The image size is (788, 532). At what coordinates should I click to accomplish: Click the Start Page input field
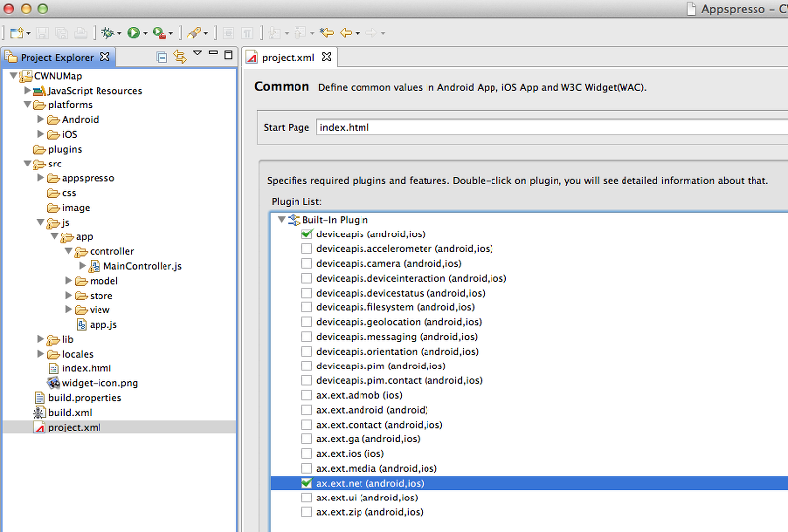[552, 127]
